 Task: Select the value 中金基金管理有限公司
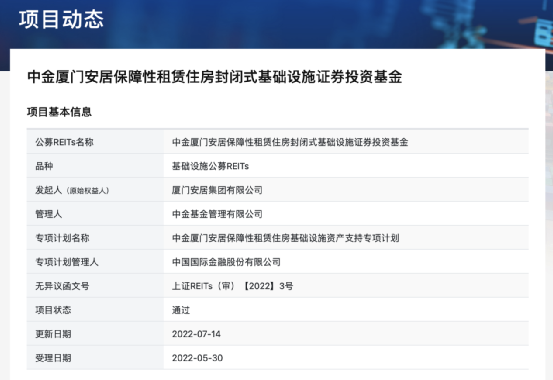(217, 214)
